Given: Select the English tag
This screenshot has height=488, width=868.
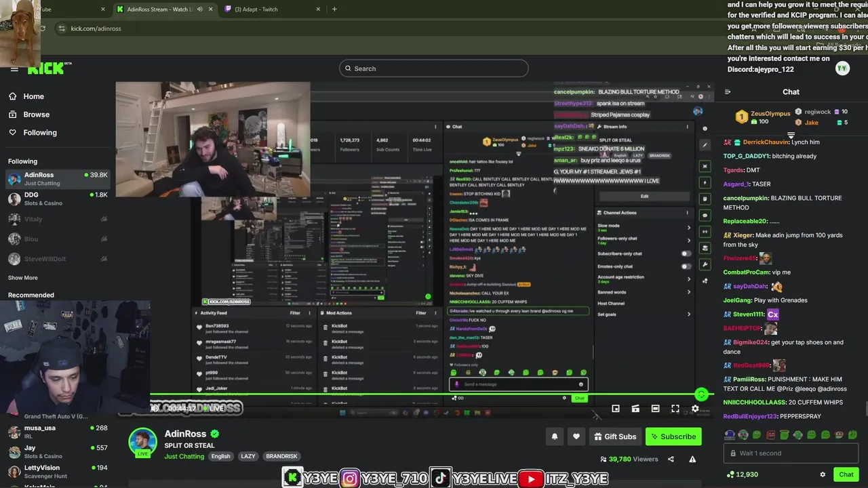Looking at the screenshot, I should (220, 456).
